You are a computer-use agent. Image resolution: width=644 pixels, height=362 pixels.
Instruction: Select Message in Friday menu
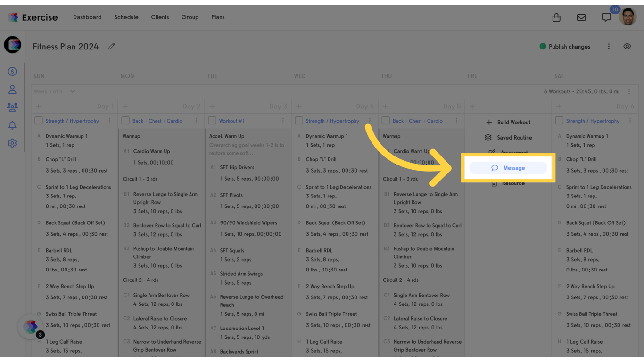click(x=508, y=168)
